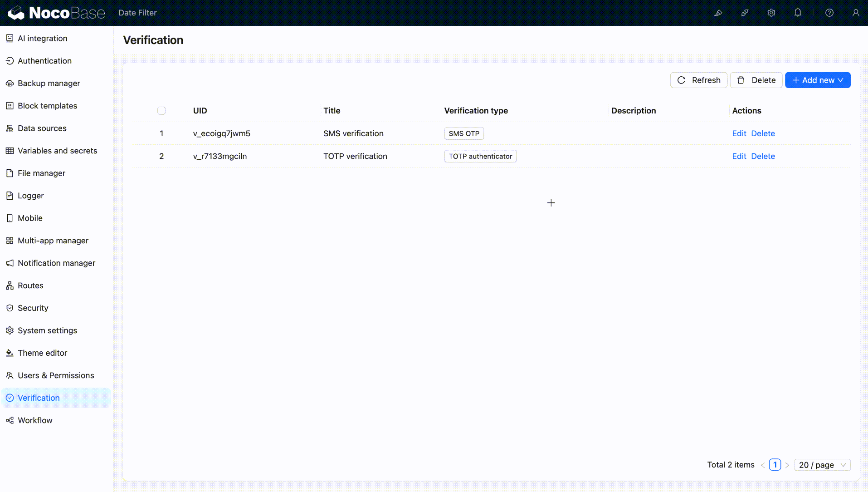
Task: Select Verification in the sidebar
Action: pos(39,398)
